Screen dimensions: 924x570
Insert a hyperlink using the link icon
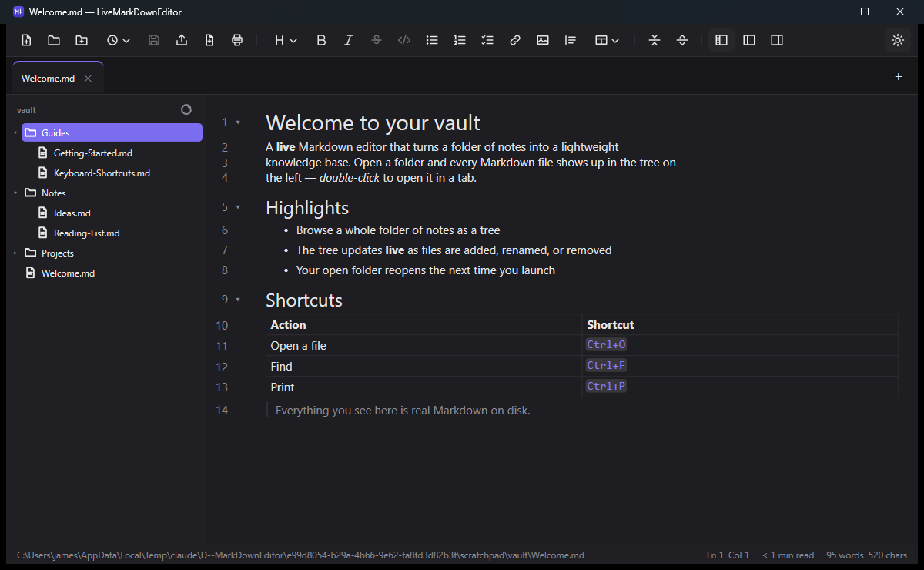pos(515,40)
